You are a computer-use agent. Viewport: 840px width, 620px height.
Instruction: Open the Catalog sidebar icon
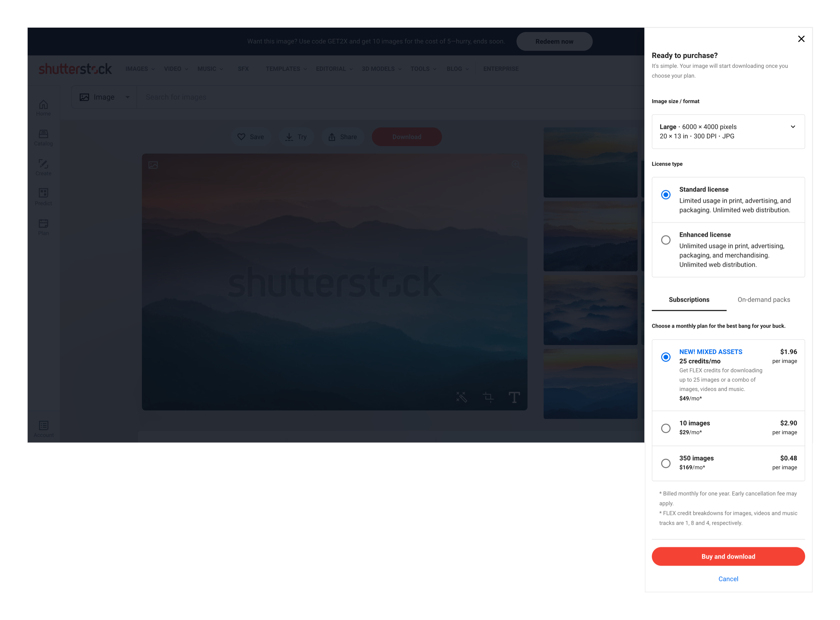(x=44, y=138)
